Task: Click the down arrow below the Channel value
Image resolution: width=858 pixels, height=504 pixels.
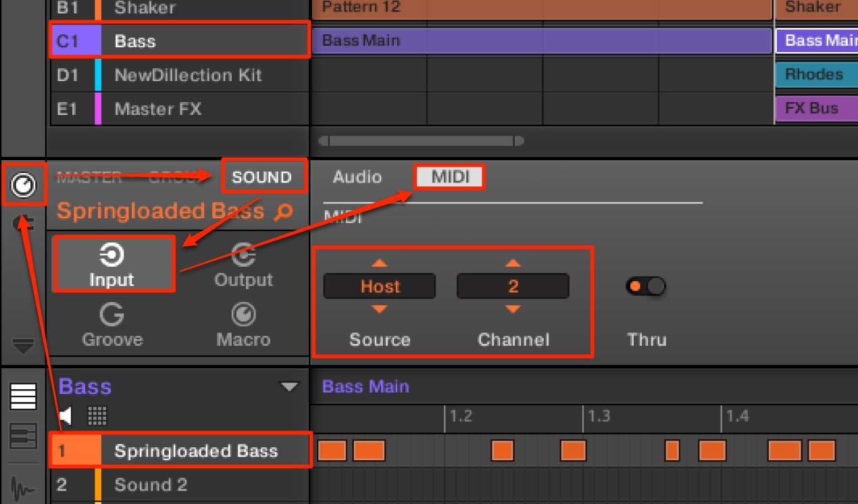Action: [x=513, y=309]
